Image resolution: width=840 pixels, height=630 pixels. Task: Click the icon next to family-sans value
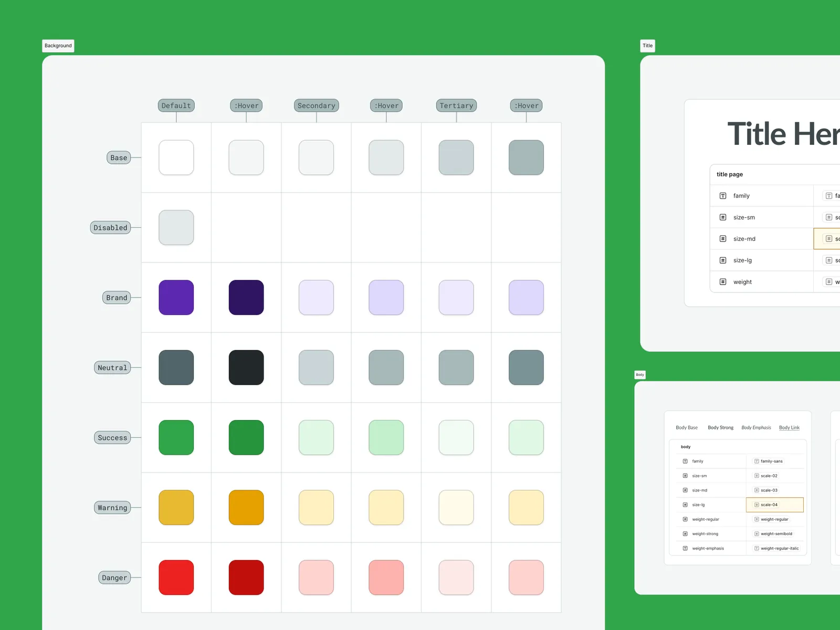pos(757,461)
